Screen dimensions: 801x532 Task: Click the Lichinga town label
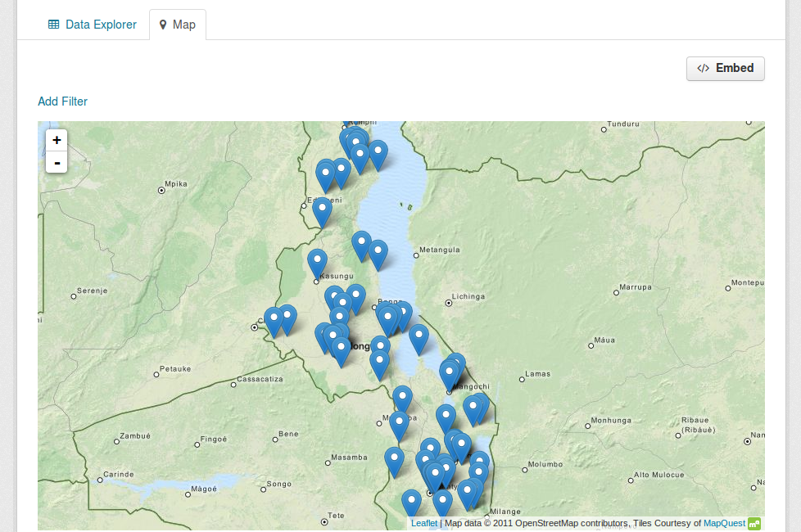pyautogui.click(x=468, y=296)
